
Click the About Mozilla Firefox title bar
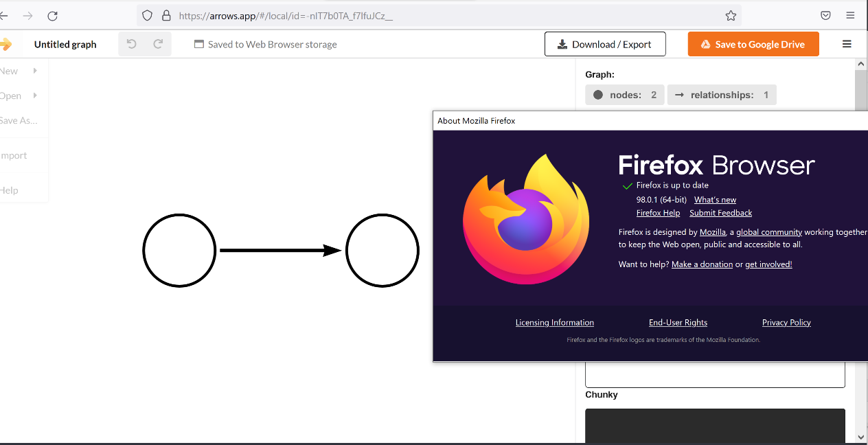click(650, 121)
